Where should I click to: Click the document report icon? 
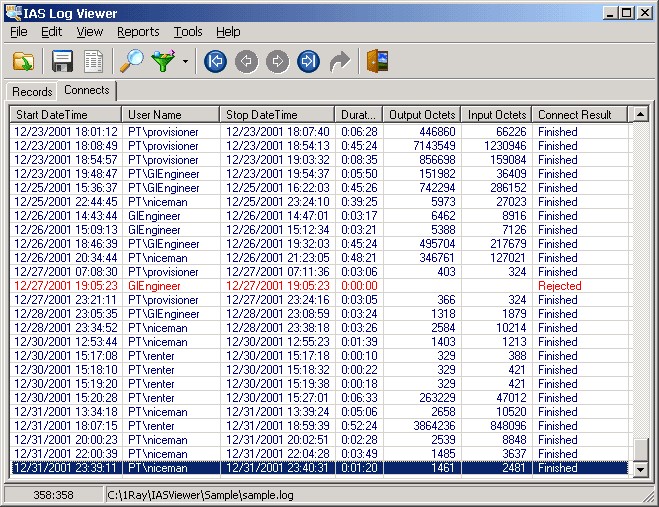click(93, 61)
